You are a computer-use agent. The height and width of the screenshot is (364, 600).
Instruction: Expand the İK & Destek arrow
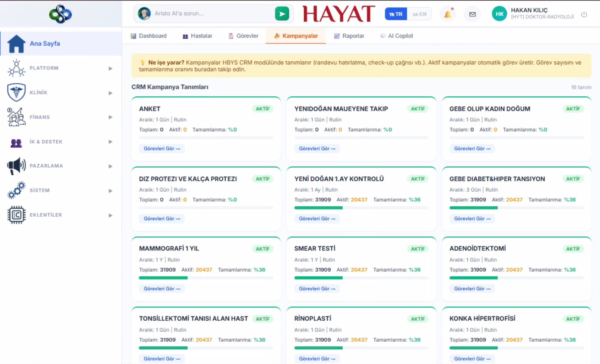coord(110,142)
